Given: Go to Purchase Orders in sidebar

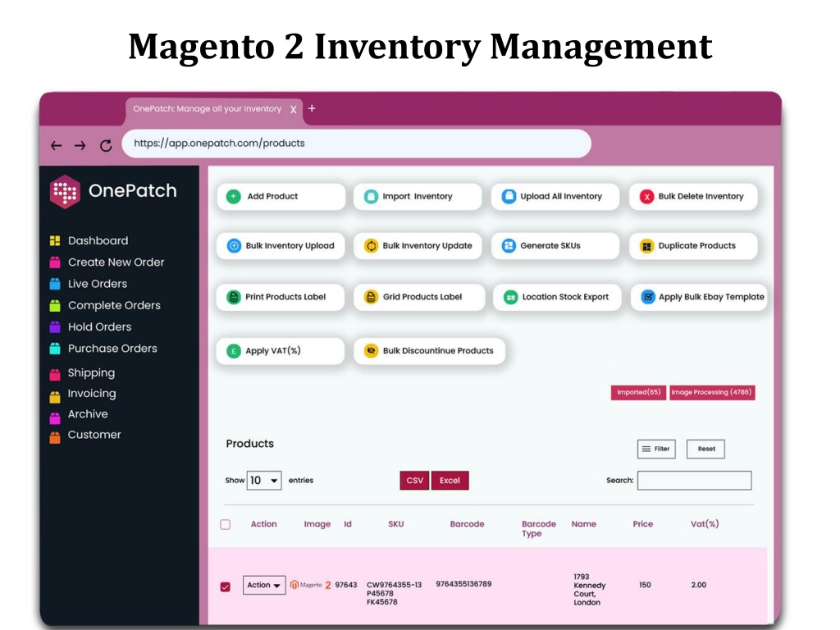Looking at the screenshot, I should pyautogui.click(x=112, y=348).
